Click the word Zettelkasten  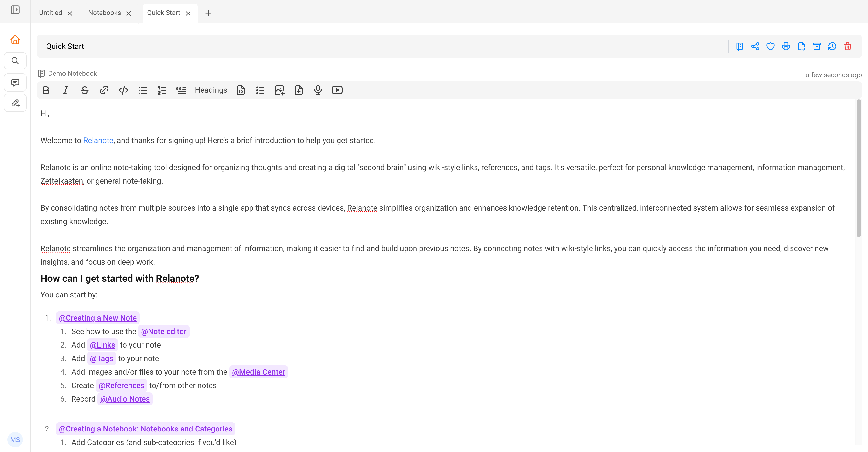coord(62,181)
